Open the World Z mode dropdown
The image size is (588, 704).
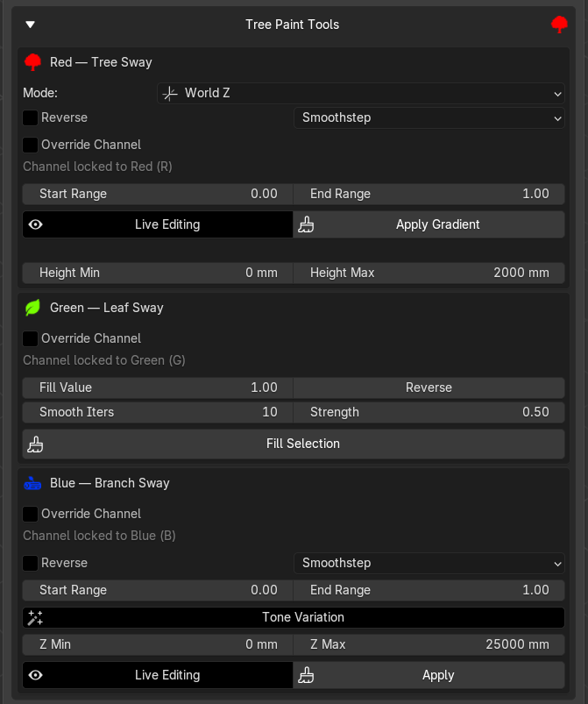point(360,93)
